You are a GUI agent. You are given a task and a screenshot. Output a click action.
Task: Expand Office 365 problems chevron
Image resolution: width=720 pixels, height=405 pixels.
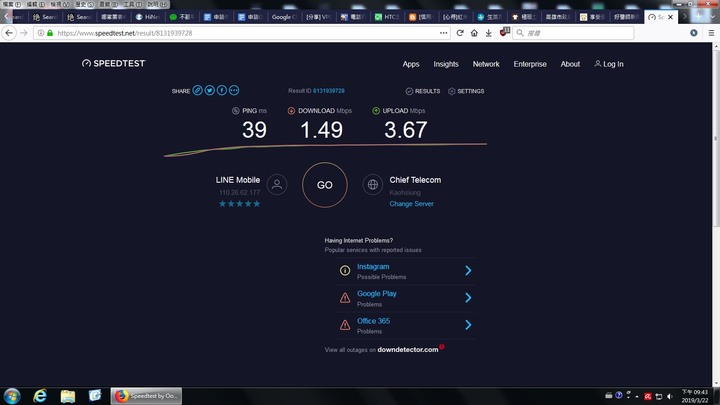[468, 325]
